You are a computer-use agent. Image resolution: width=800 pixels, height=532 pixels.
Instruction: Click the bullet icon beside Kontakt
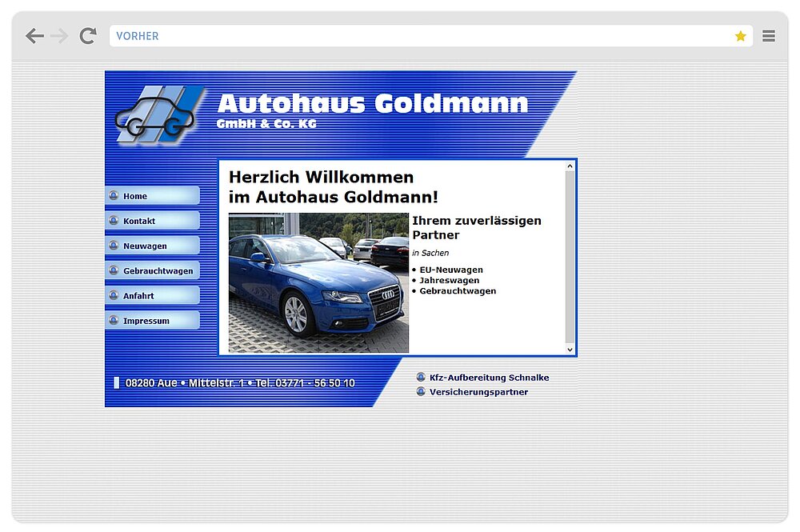(x=114, y=220)
